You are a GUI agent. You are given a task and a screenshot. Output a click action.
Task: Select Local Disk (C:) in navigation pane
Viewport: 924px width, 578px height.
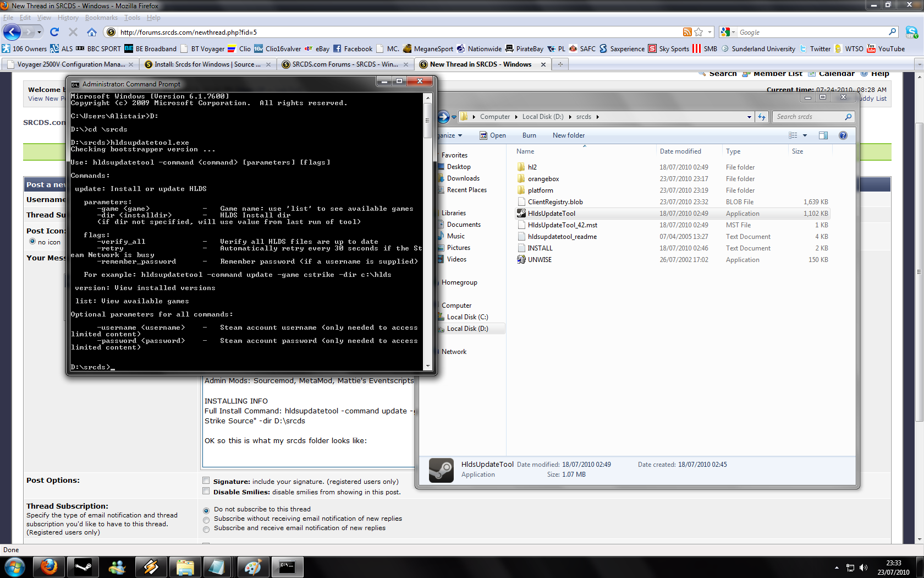click(467, 317)
